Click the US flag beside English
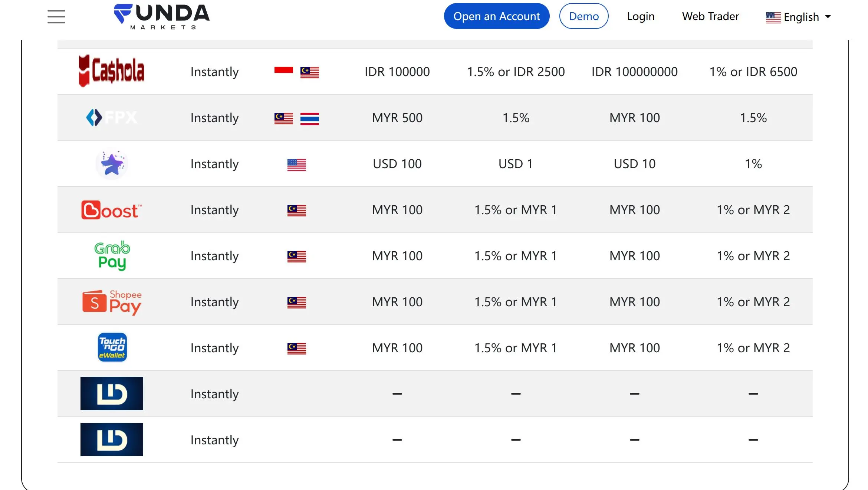868x490 pixels. (773, 17)
